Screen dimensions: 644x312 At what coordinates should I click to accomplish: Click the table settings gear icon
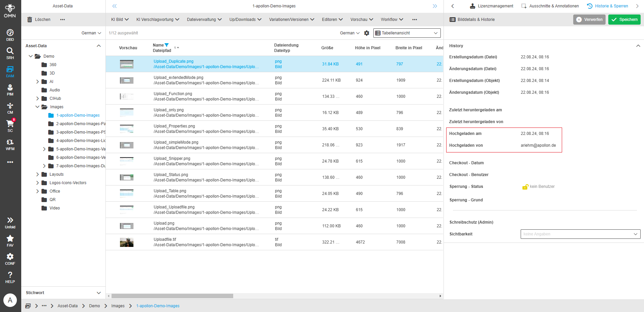(x=367, y=33)
